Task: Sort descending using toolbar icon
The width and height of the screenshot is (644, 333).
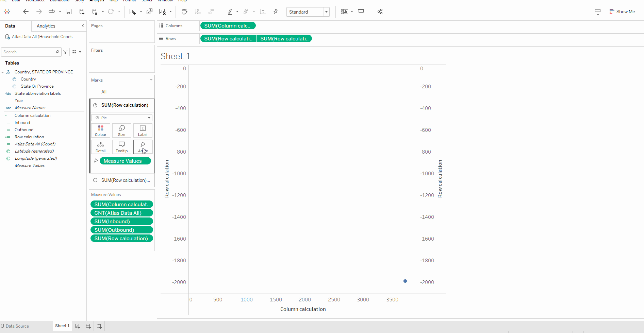Action: pyautogui.click(x=211, y=12)
